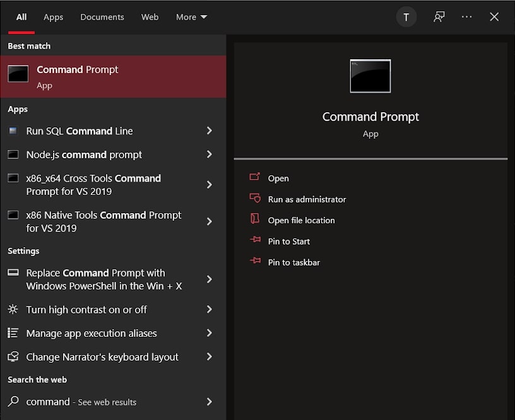Open the feedback person icon at top
515x420 pixels.
[439, 17]
